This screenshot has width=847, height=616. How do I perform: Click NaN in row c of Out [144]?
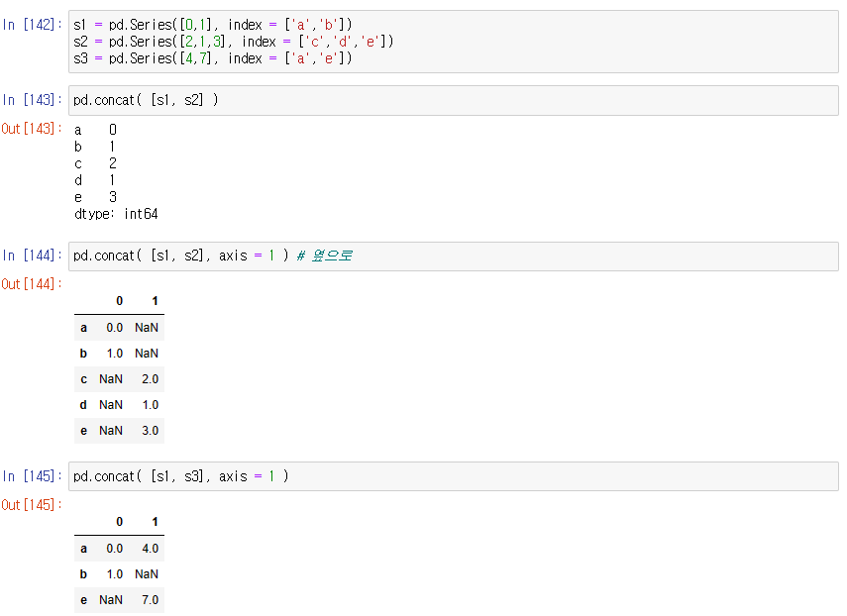click(111, 379)
